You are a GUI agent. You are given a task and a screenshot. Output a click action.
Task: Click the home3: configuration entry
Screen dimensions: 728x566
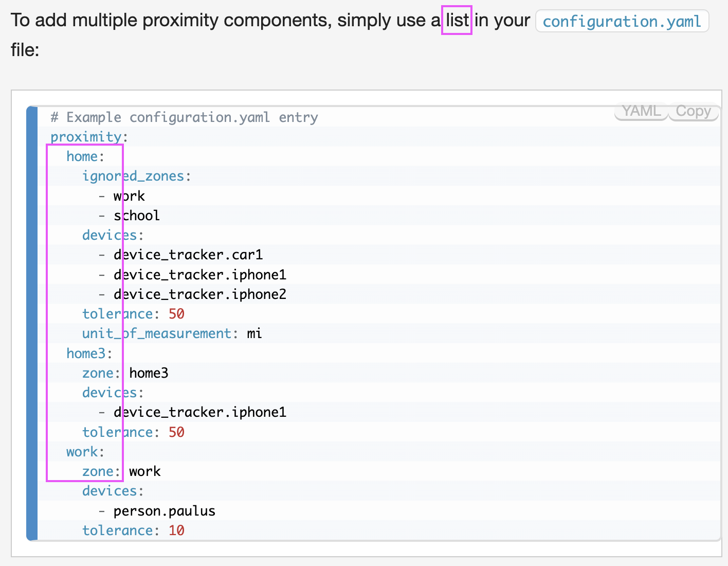pos(87,353)
